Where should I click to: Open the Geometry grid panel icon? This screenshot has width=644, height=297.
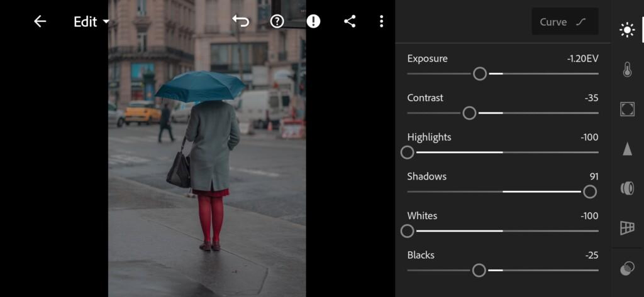[x=627, y=228]
